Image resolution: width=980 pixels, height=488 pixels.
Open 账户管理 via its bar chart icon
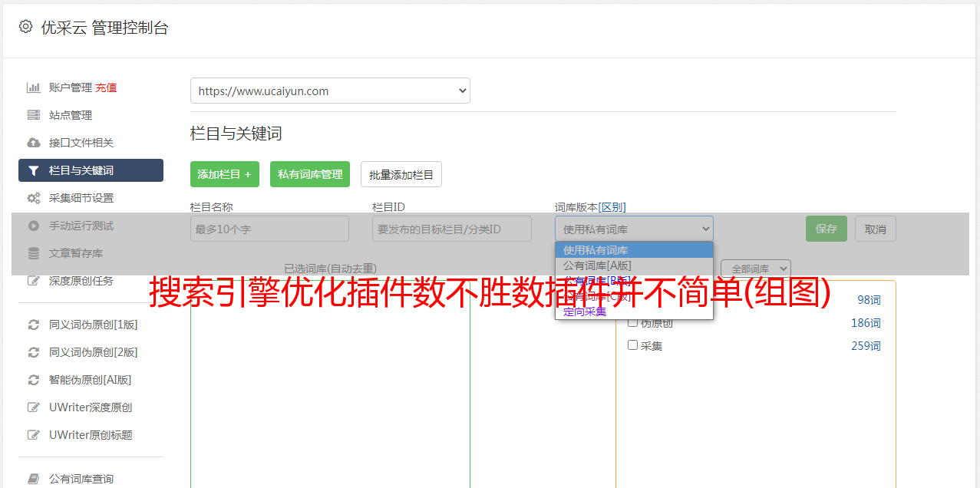pyautogui.click(x=33, y=87)
